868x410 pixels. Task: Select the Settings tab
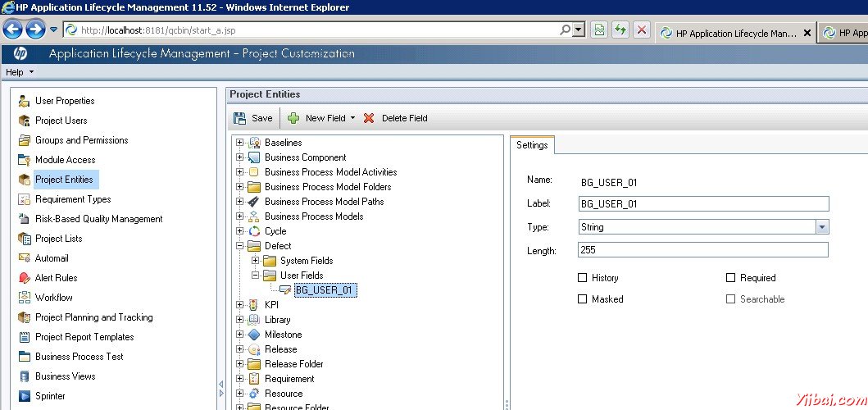(x=532, y=145)
